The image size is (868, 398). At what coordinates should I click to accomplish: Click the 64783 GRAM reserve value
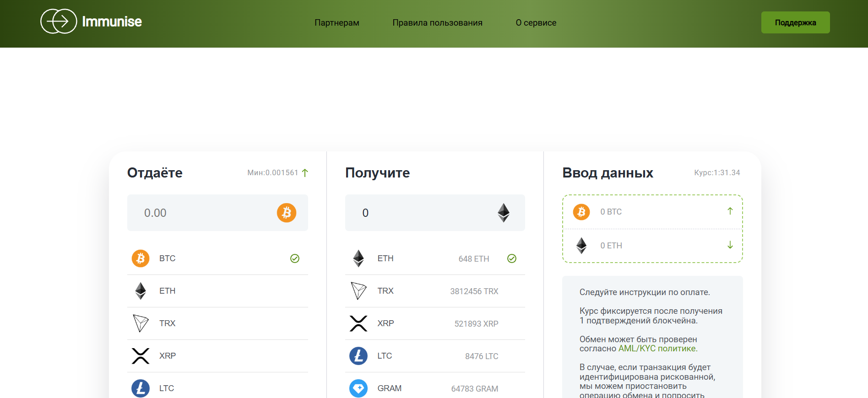coord(475,389)
